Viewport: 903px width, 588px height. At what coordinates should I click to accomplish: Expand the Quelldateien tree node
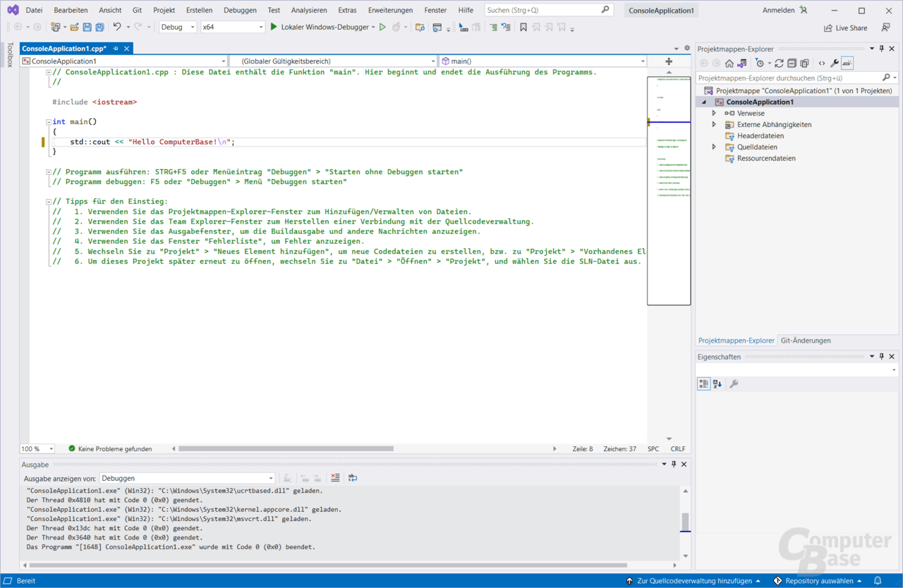click(714, 147)
